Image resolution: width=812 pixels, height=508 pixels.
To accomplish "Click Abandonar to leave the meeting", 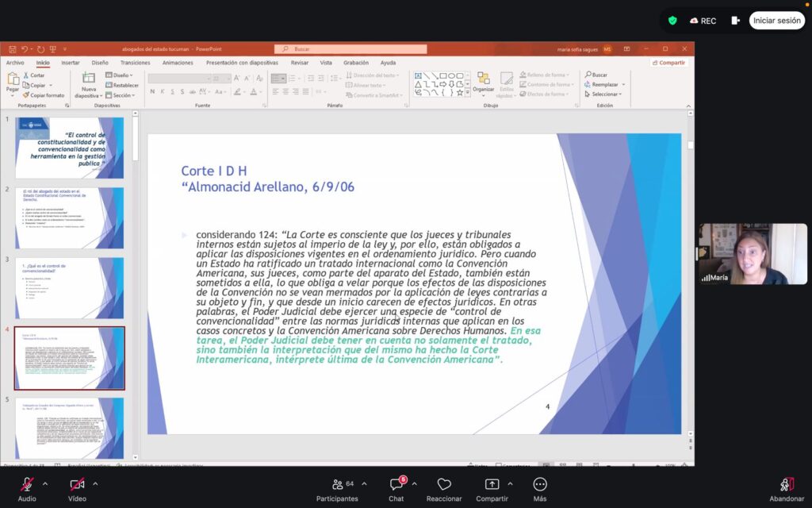I will pos(786,484).
